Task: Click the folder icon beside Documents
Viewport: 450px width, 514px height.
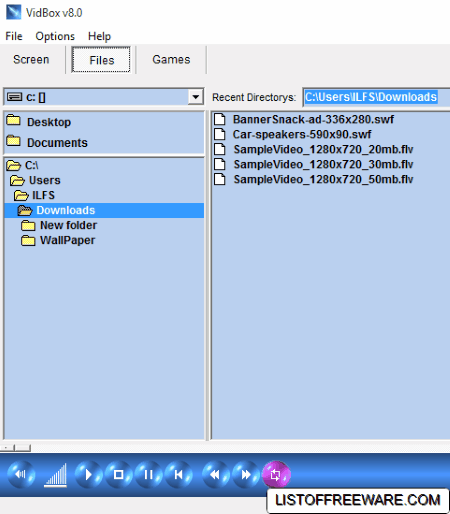Action: (x=14, y=141)
